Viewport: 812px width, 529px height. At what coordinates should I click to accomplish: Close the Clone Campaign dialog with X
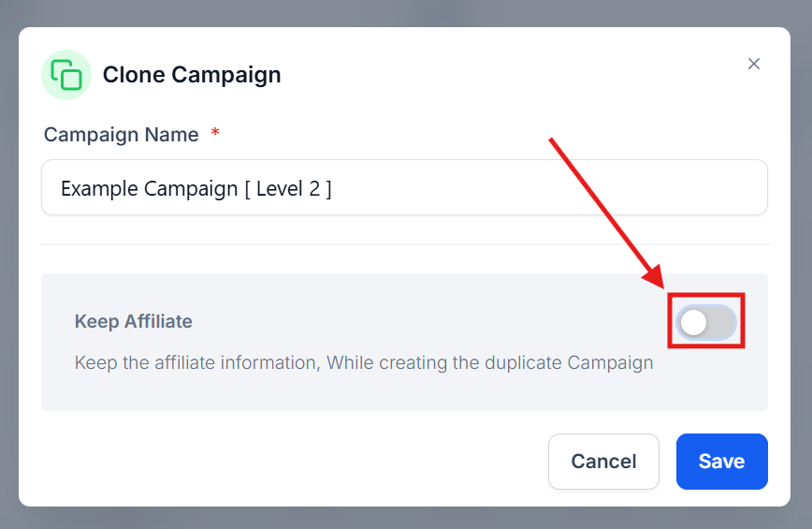tap(753, 64)
